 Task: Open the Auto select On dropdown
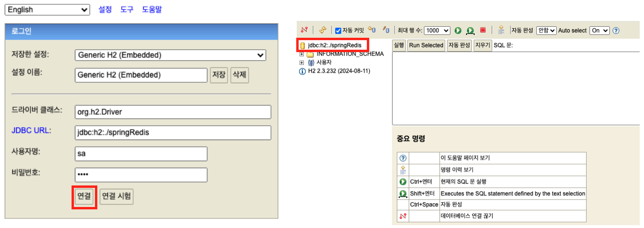pyautogui.click(x=600, y=30)
